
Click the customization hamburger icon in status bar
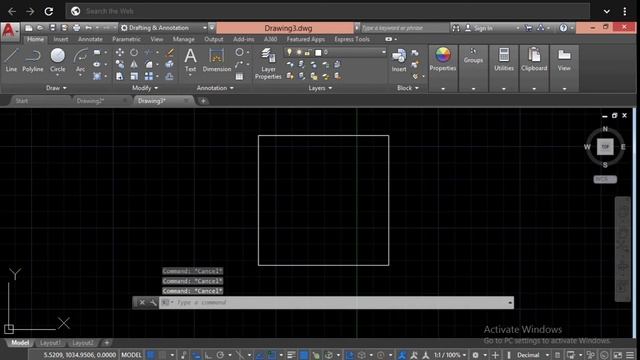630,355
